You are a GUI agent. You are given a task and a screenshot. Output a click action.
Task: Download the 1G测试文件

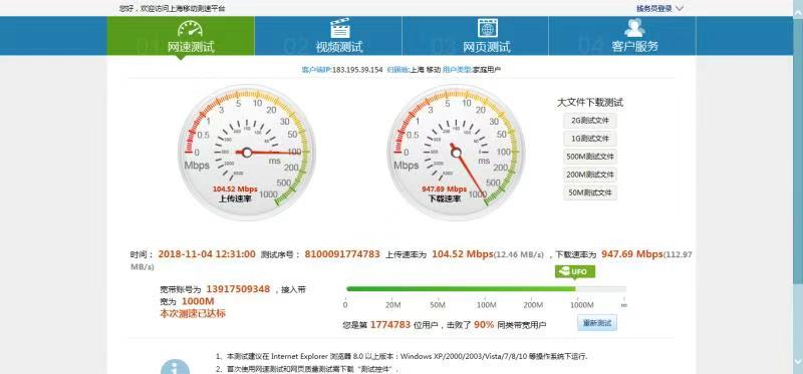tap(590, 139)
